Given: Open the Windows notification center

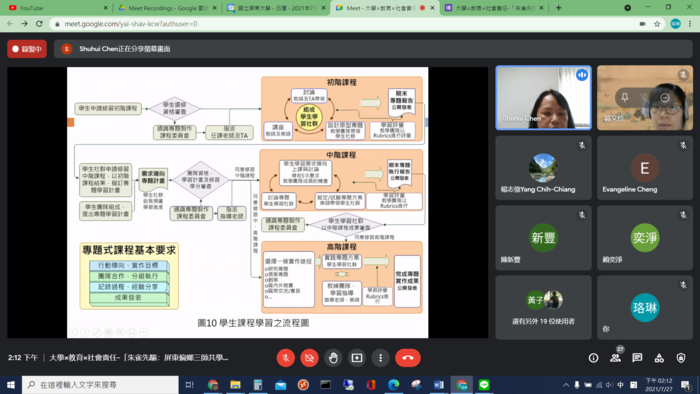Looking at the screenshot, I should coord(686,385).
